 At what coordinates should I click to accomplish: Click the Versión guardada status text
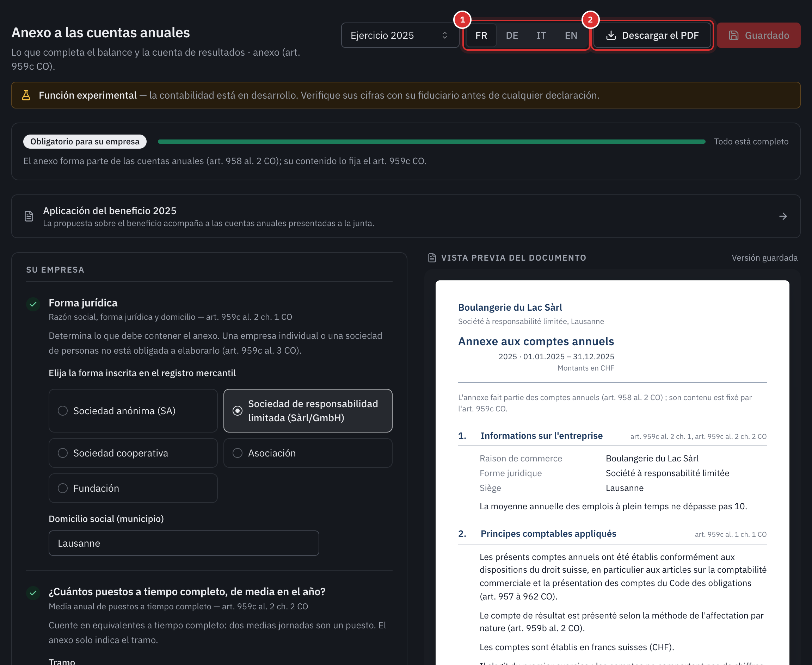(764, 258)
